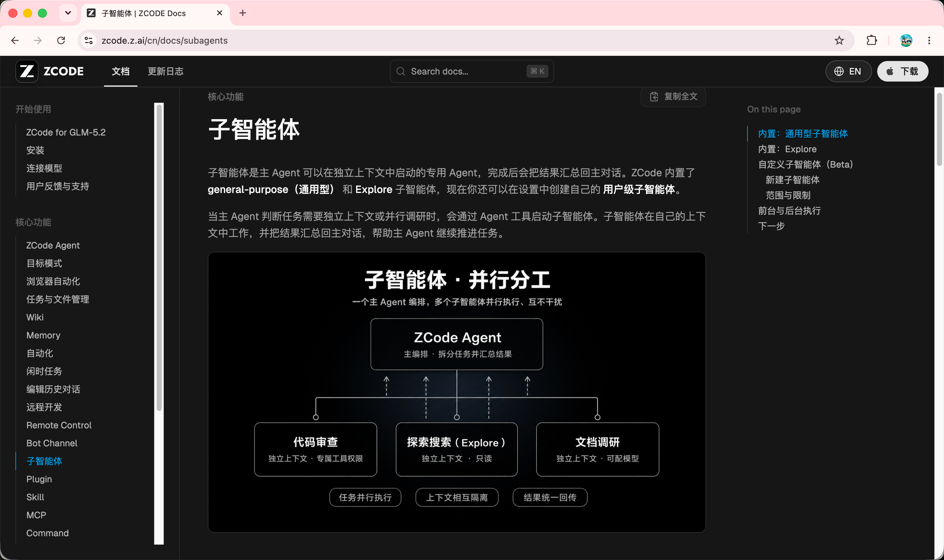Open the browser extensions puzzle icon
The height and width of the screenshot is (560, 944).
pos(871,40)
